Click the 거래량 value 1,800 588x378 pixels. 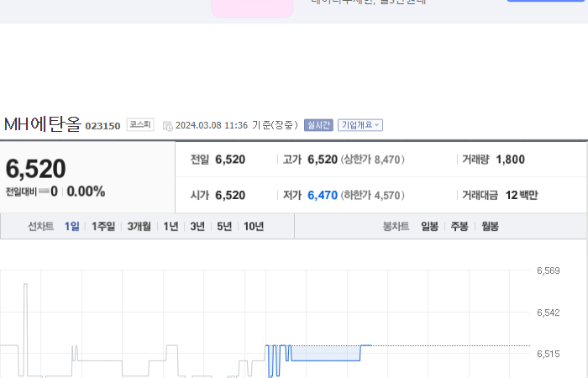click(x=510, y=160)
